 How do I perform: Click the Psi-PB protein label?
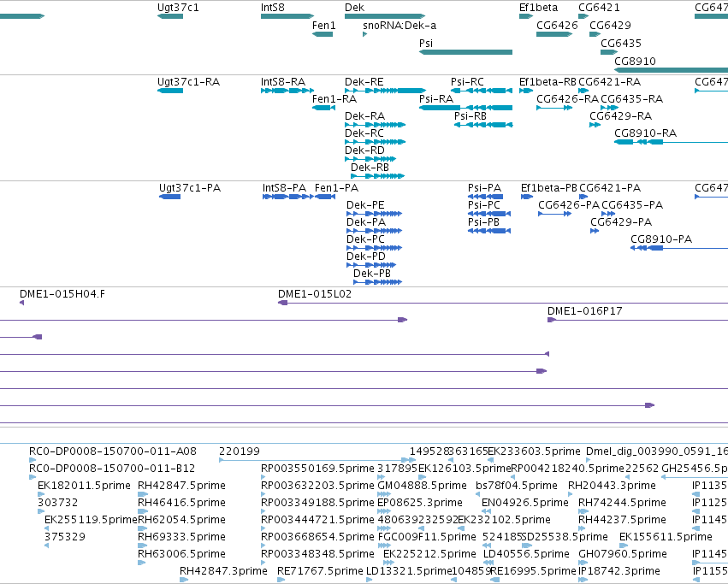pyautogui.click(x=484, y=222)
